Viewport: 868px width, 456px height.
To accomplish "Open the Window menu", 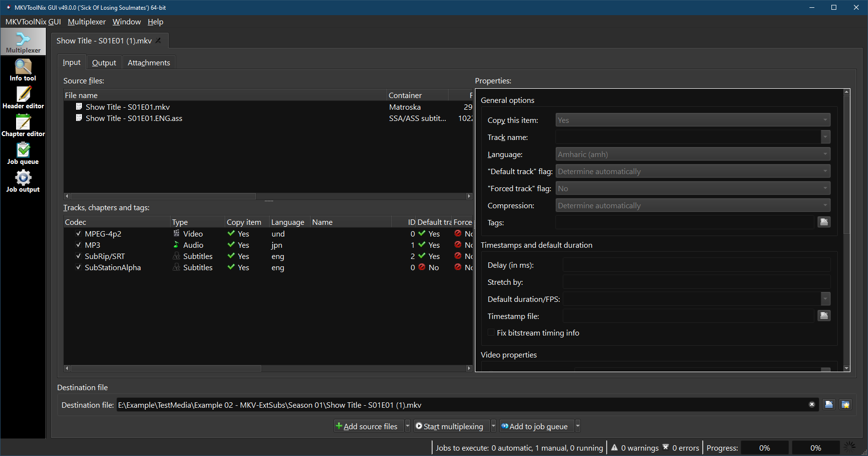I will coord(127,21).
